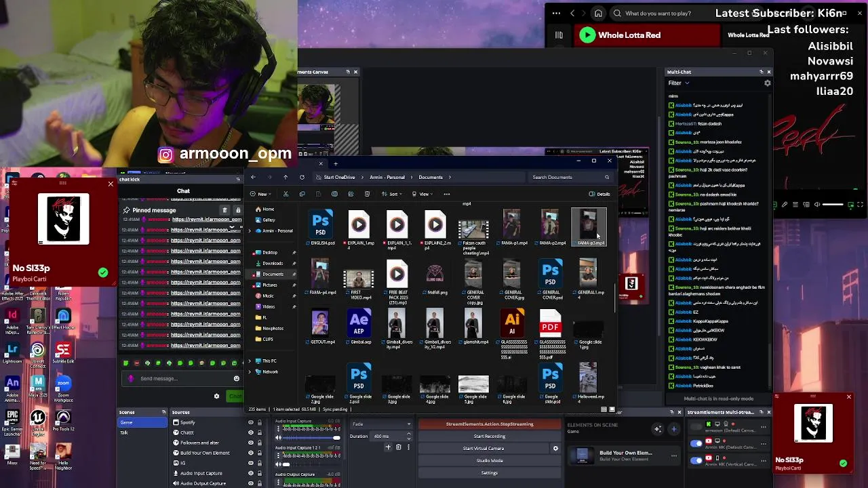Viewport: 868px width, 488px height.
Task: Open Zoom Workplace desktop shortcut
Action: 63,388
